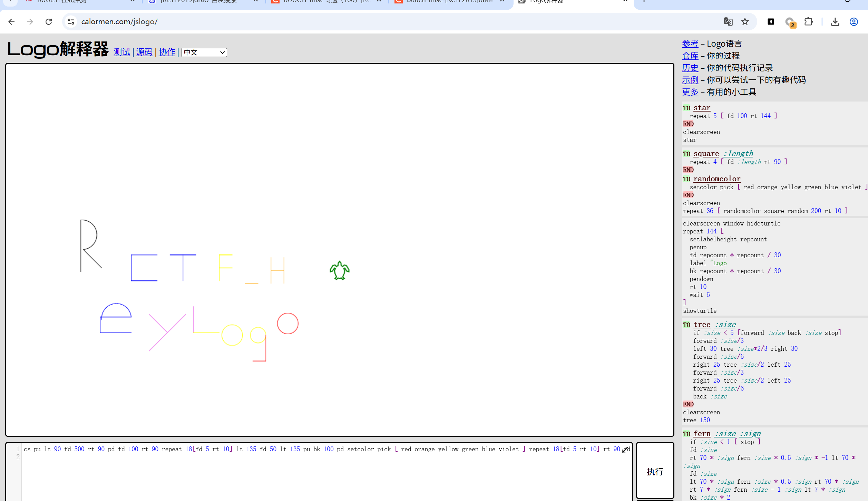Open the 测试 link

122,52
